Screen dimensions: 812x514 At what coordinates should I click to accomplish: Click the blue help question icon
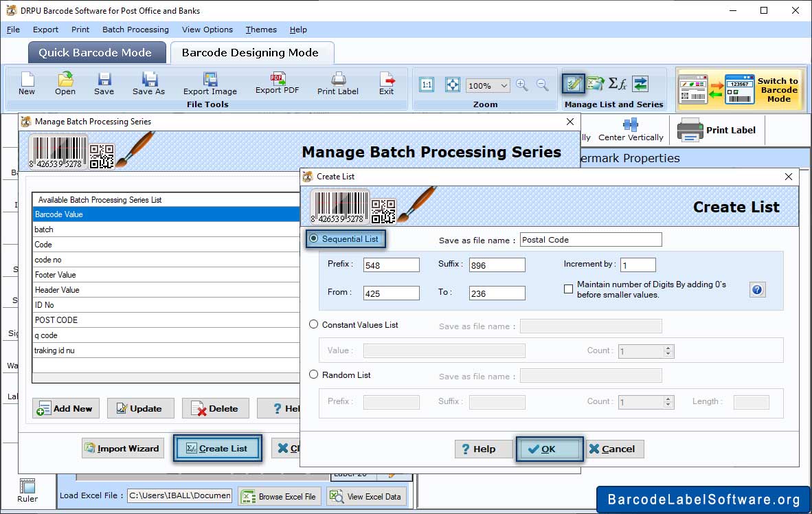click(757, 290)
